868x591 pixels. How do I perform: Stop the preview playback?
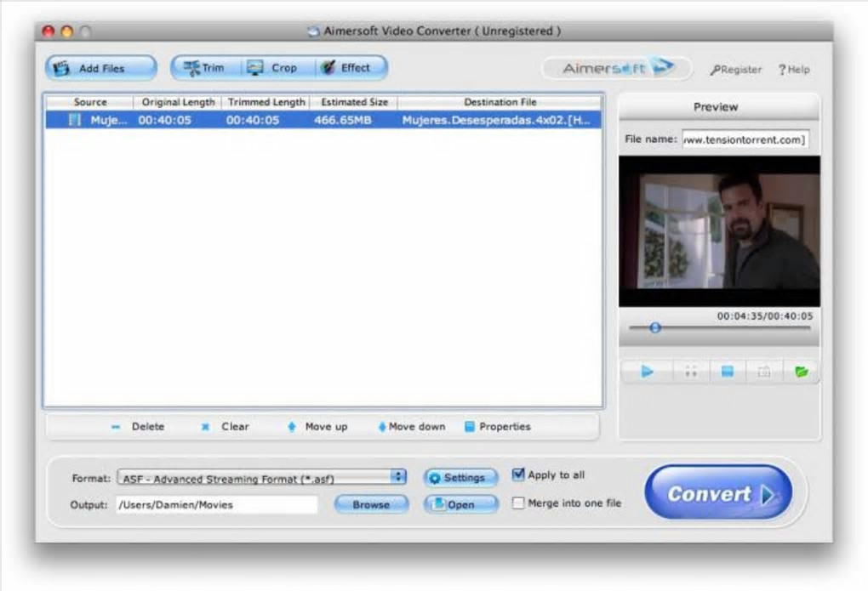728,372
